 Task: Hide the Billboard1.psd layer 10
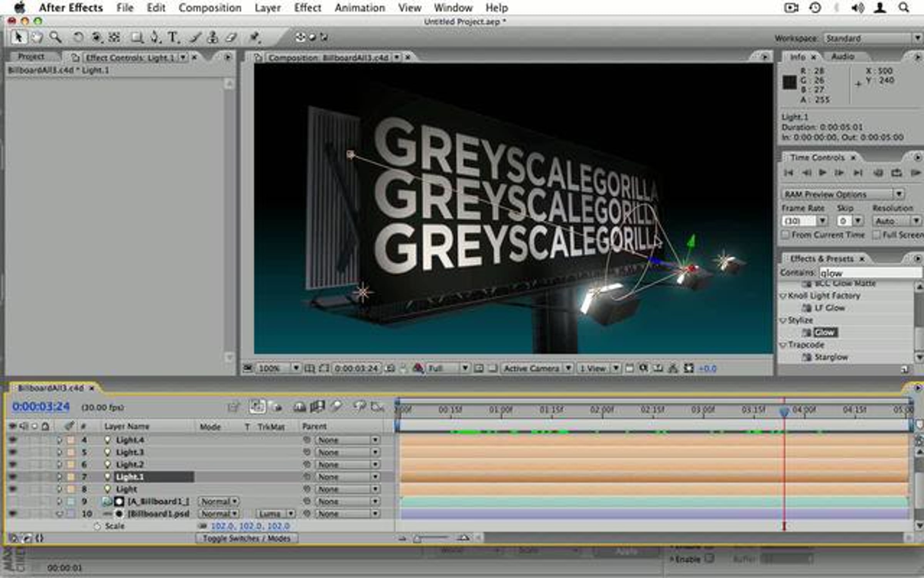point(13,514)
